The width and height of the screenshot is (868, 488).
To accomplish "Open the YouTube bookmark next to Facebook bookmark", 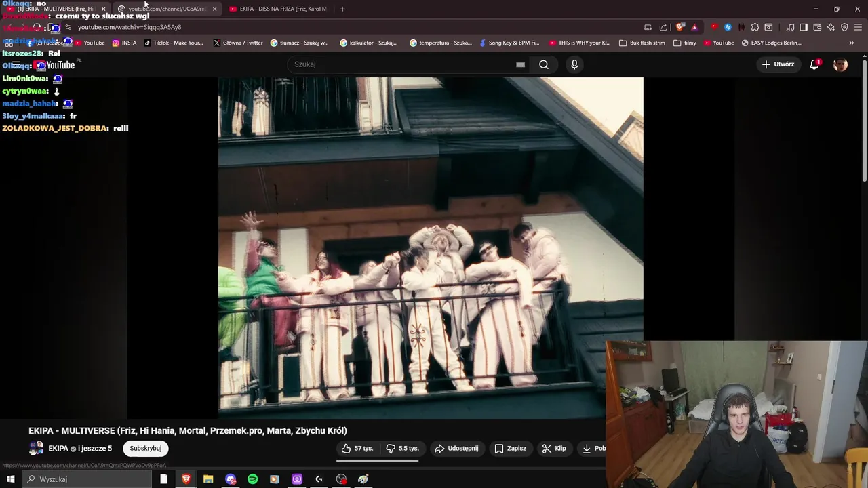I will (90, 43).
